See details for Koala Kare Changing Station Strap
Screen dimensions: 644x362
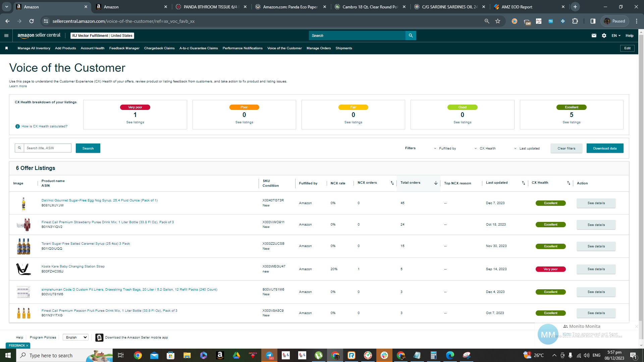(x=596, y=269)
